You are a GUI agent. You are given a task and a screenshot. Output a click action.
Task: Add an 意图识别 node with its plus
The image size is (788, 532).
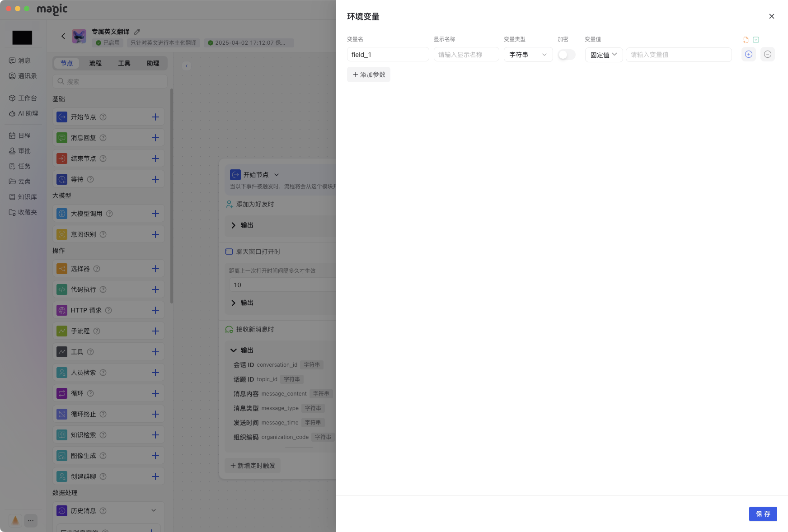click(x=155, y=234)
